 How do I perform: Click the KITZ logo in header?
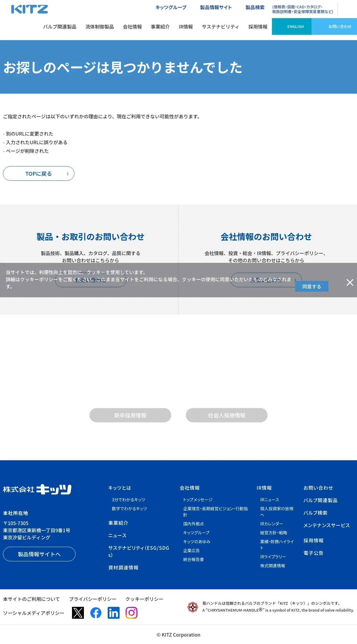29,9
